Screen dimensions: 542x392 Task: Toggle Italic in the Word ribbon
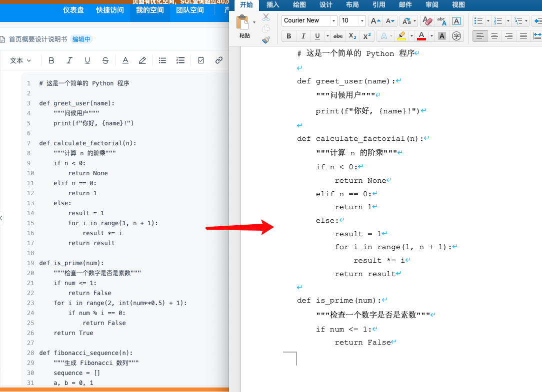303,36
